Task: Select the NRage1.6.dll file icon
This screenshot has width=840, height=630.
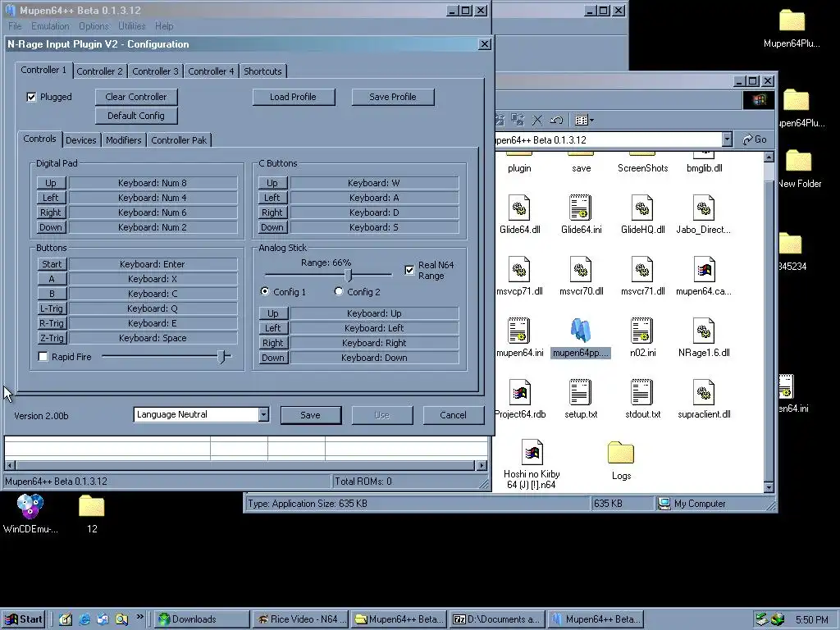Action: (703, 331)
